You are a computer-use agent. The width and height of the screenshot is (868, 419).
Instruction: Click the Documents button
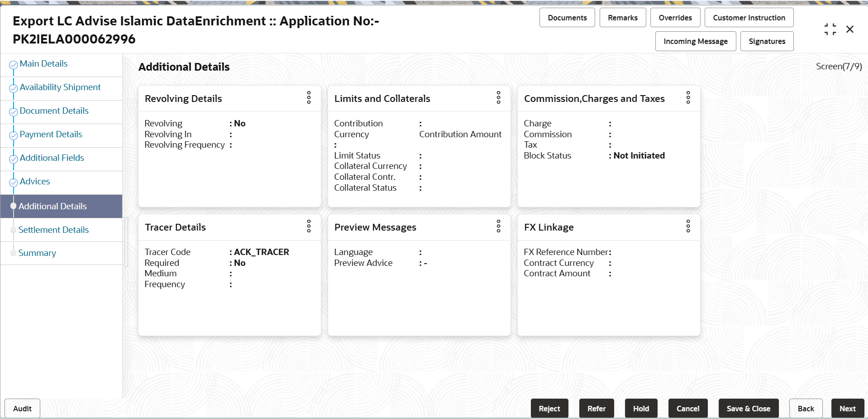(x=567, y=18)
